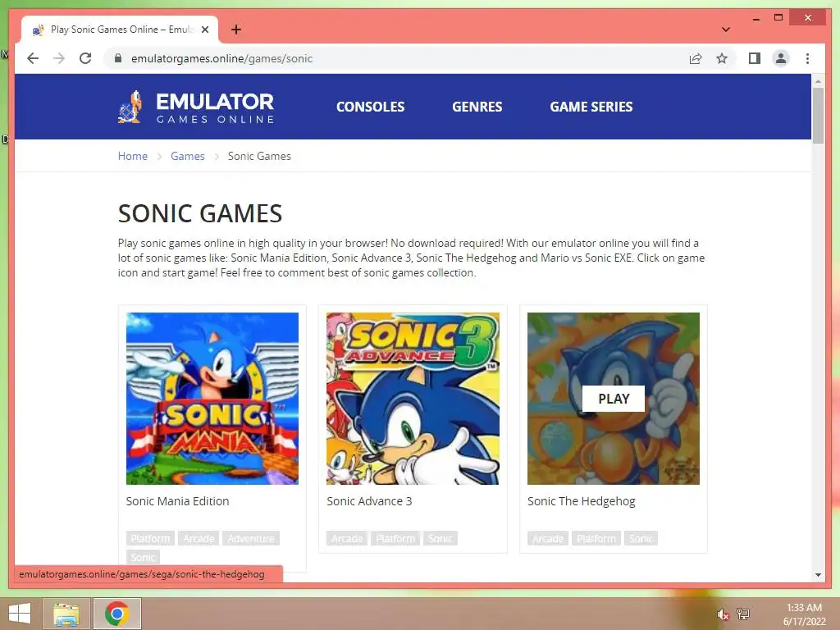Click Sonic tag under Sonic Mania Edition
840x630 pixels.
coord(143,557)
